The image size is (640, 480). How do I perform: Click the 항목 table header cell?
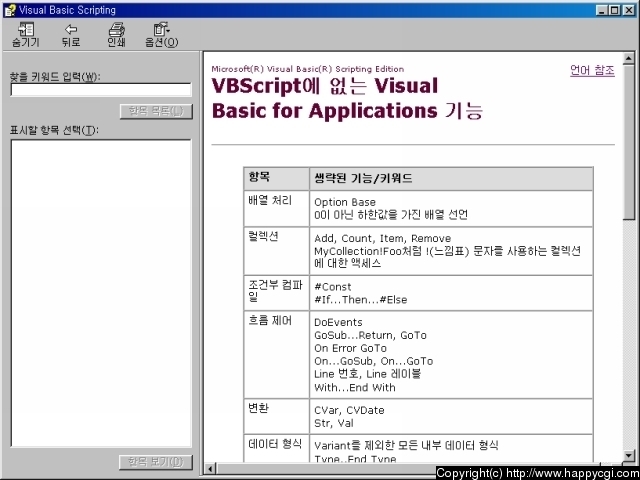(276, 178)
